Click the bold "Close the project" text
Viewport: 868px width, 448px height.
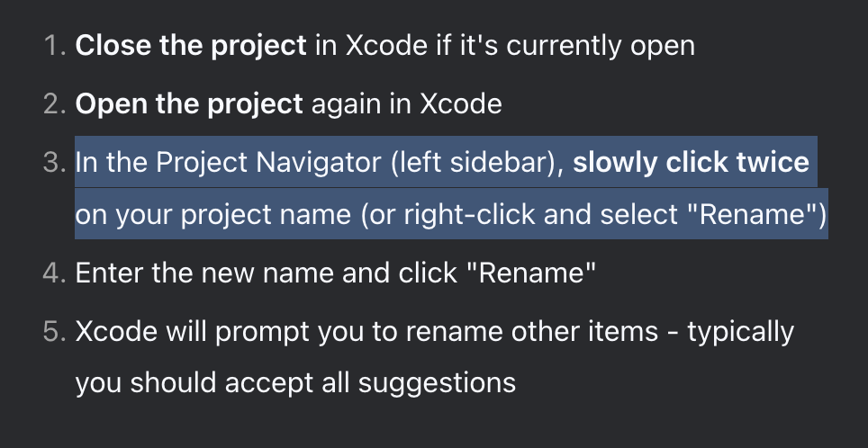point(190,45)
